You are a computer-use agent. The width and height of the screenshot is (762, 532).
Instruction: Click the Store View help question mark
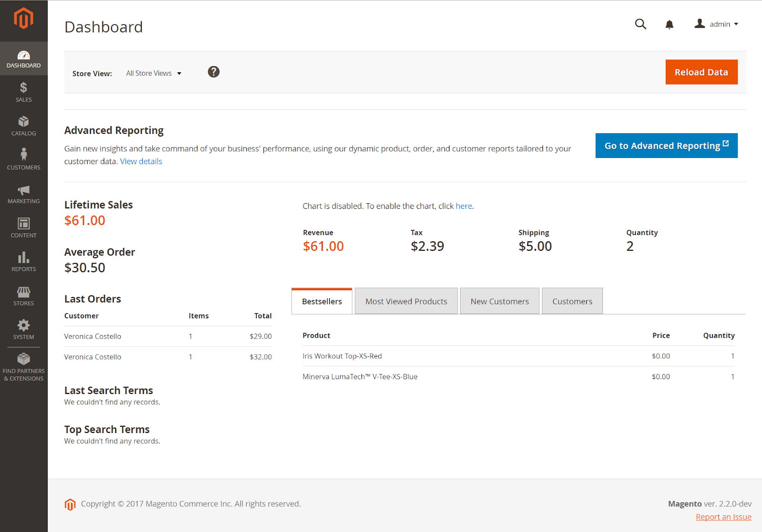click(x=213, y=72)
